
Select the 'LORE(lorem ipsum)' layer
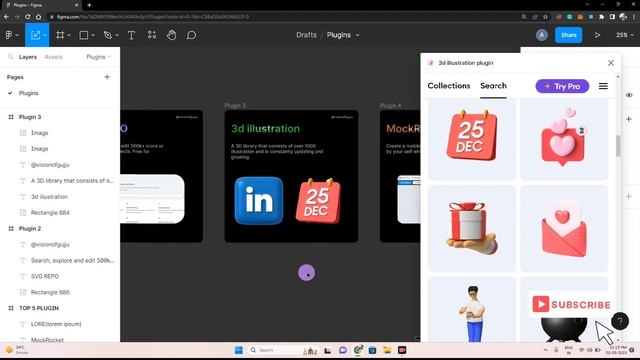[x=56, y=324]
